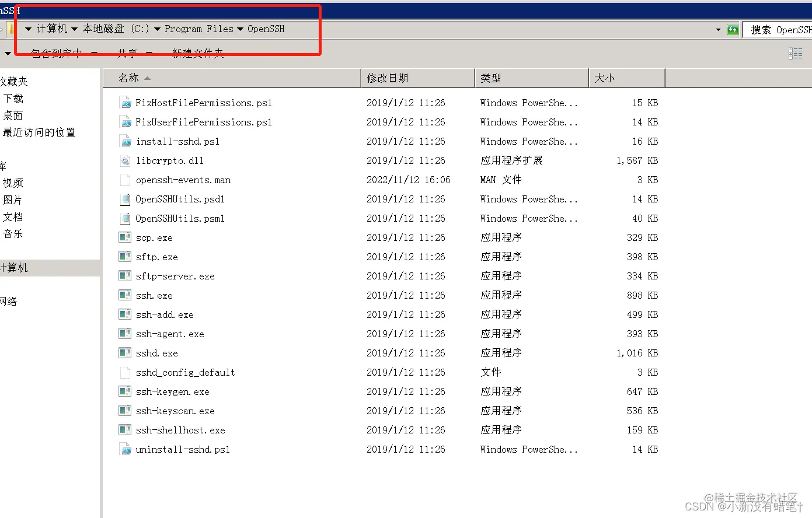Open the 文档 library
Viewport: 812px width, 518px height.
tap(13, 217)
